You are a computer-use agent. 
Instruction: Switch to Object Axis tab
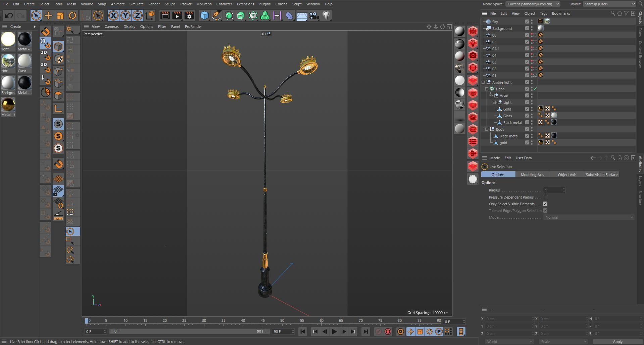point(567,175)
